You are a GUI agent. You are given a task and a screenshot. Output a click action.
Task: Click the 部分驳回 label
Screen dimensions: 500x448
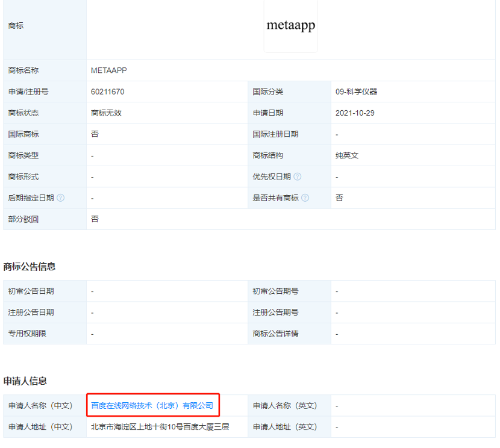23,219
